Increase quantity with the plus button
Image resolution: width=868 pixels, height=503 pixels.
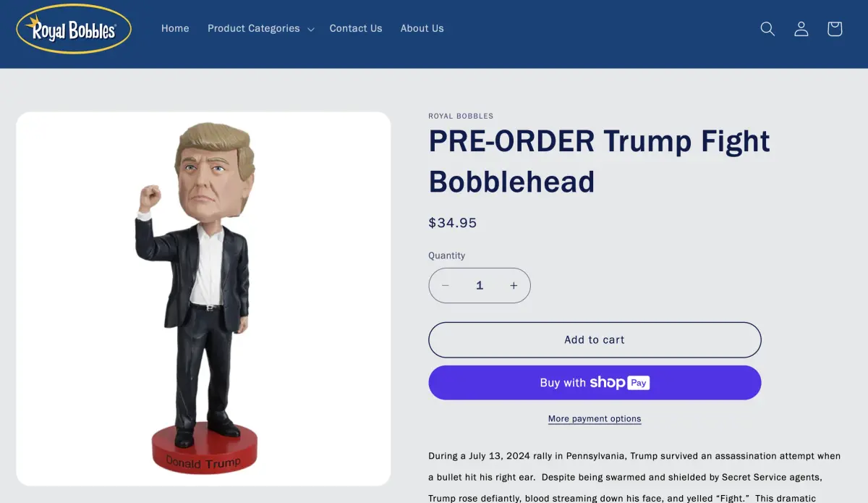514,286
